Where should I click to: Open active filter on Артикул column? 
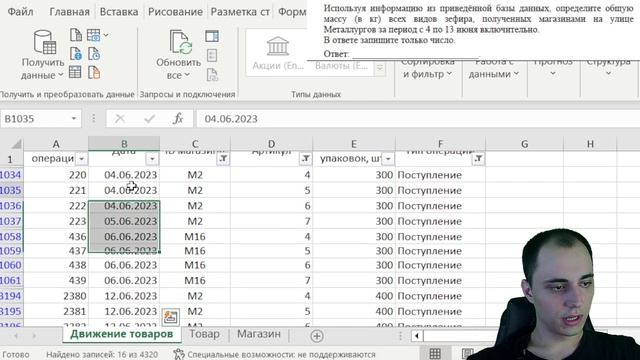[x=305, y=159]
